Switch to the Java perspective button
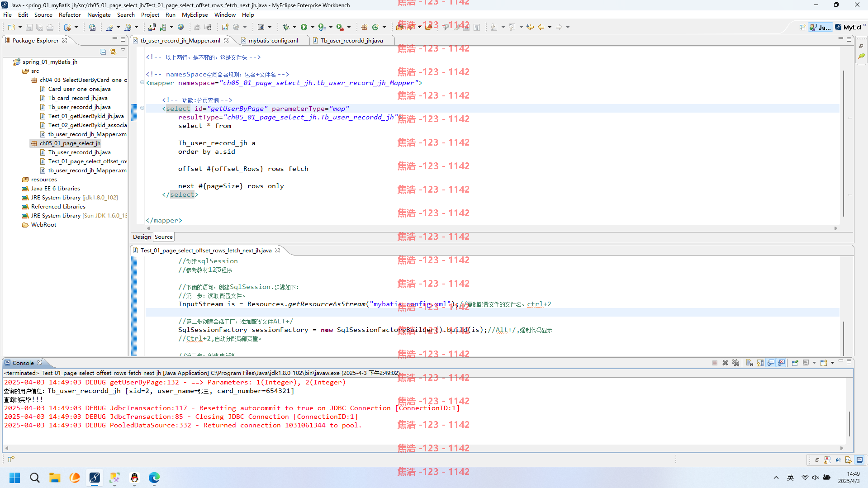The height and width of the screenshot is (488, 868). tap(820, 27)
